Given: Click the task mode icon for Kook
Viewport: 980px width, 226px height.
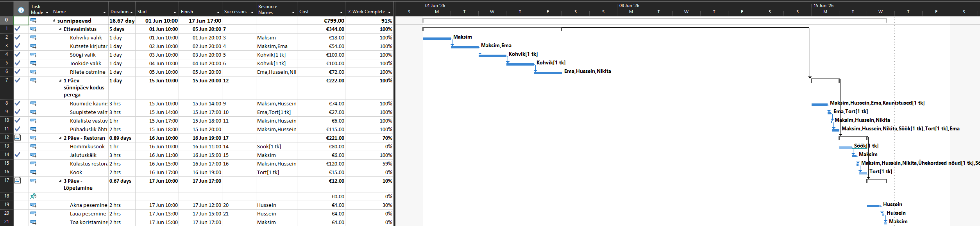Looking at the screenshot, I should (33, 172).
